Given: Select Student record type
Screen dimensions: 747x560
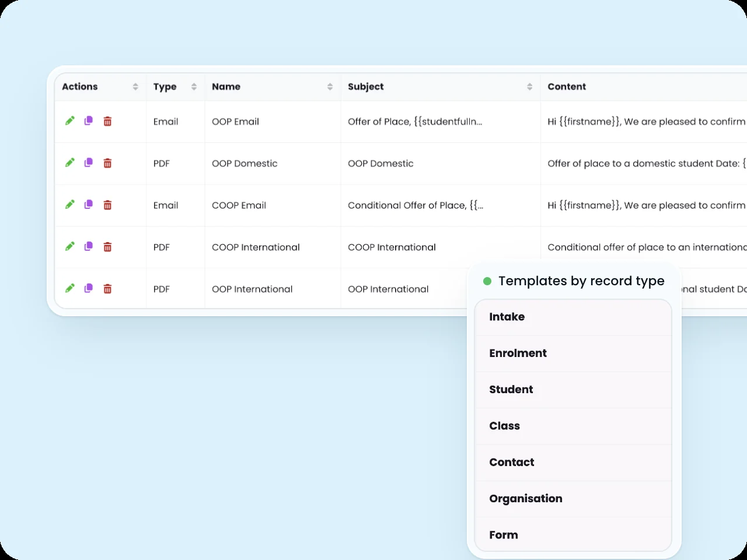Looking at the screenshot, I should [x=573, y=390].
